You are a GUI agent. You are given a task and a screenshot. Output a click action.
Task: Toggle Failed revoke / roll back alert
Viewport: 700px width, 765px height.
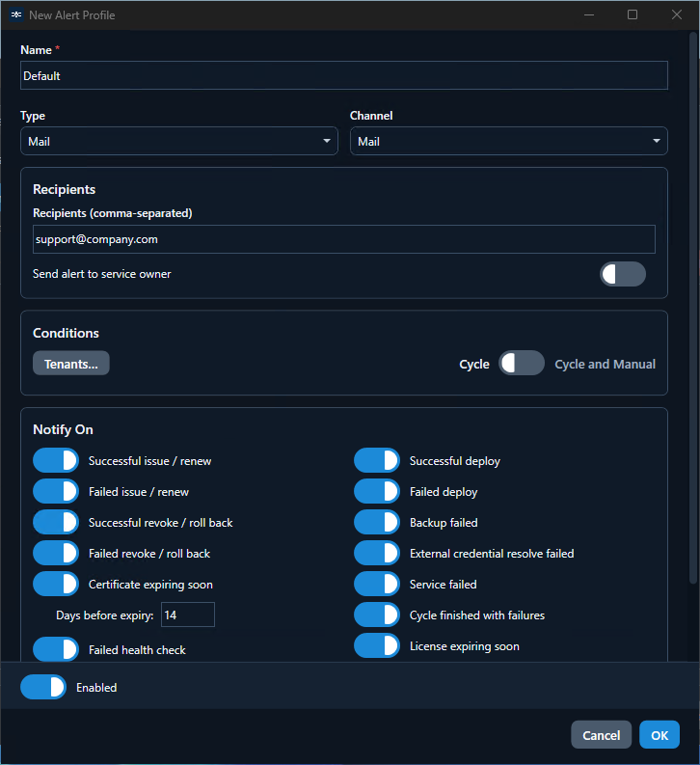click(x=56, y=554)
